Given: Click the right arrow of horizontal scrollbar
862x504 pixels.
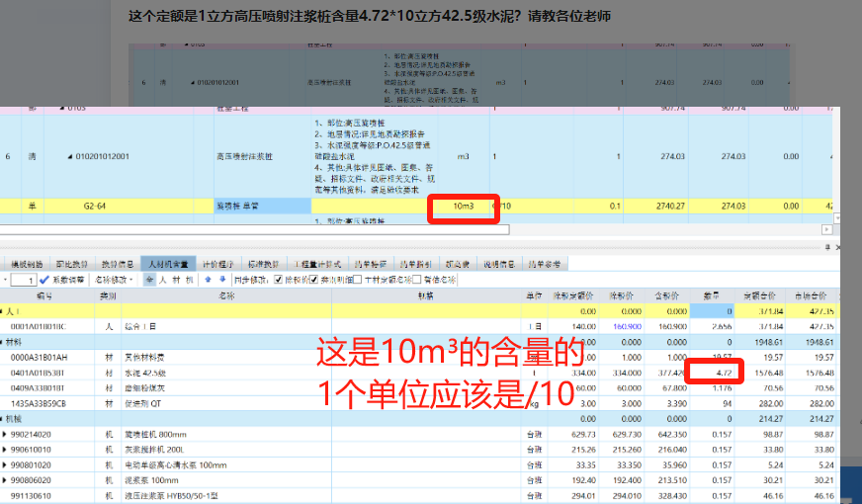Looking at the screenshot, I should tap(826, 229).
